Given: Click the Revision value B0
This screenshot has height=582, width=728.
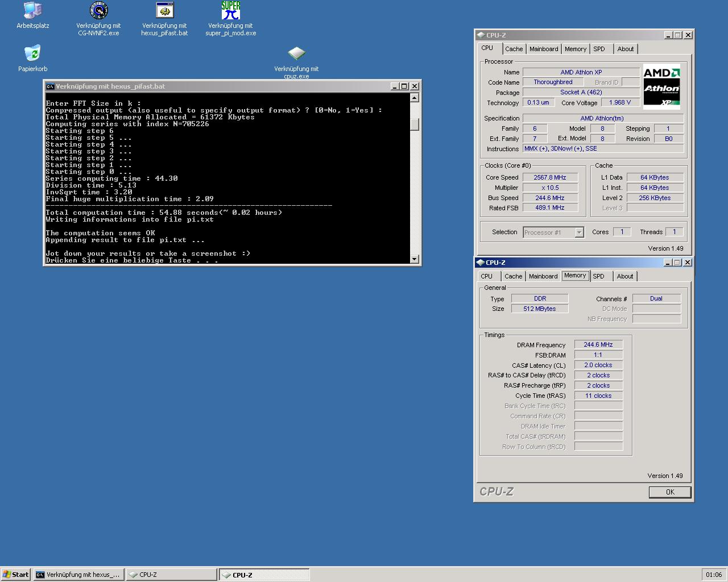Looking at the screenshot, I should pyautogui.click(x=668, y=139).
